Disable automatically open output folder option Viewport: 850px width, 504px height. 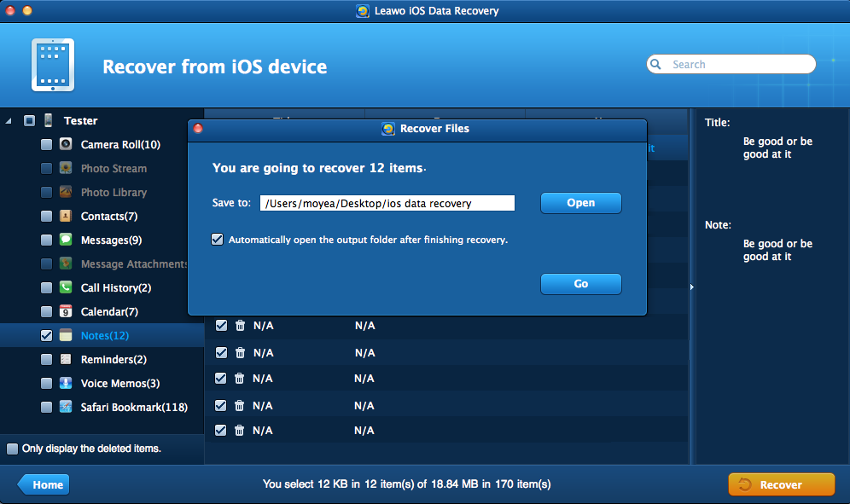click(218, 239)
